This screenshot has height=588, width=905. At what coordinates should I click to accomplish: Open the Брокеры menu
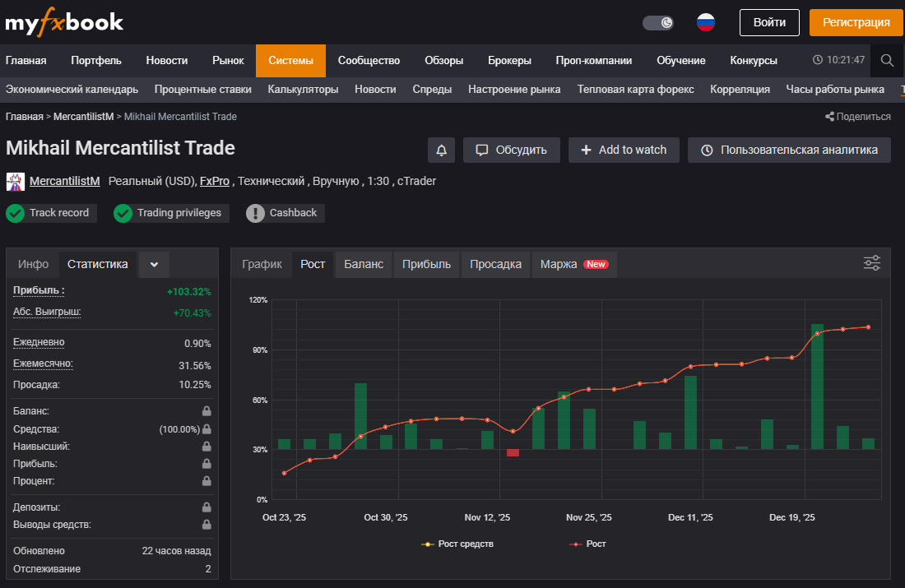(x=509, y=60)
